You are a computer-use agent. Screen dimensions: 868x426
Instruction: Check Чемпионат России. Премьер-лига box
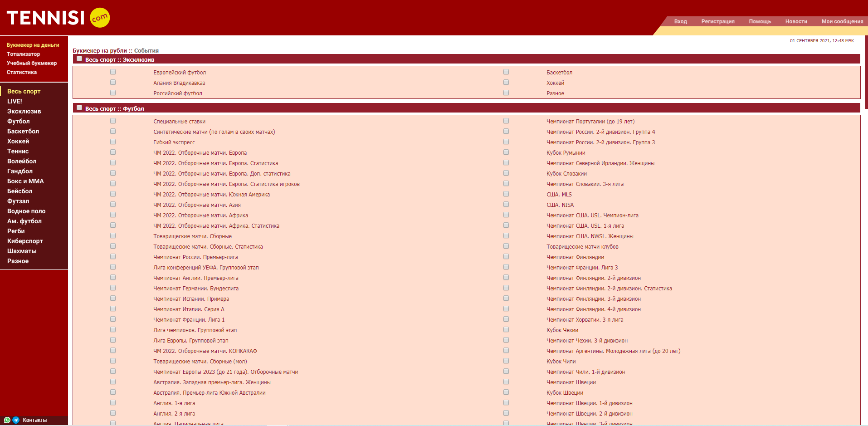113,256
